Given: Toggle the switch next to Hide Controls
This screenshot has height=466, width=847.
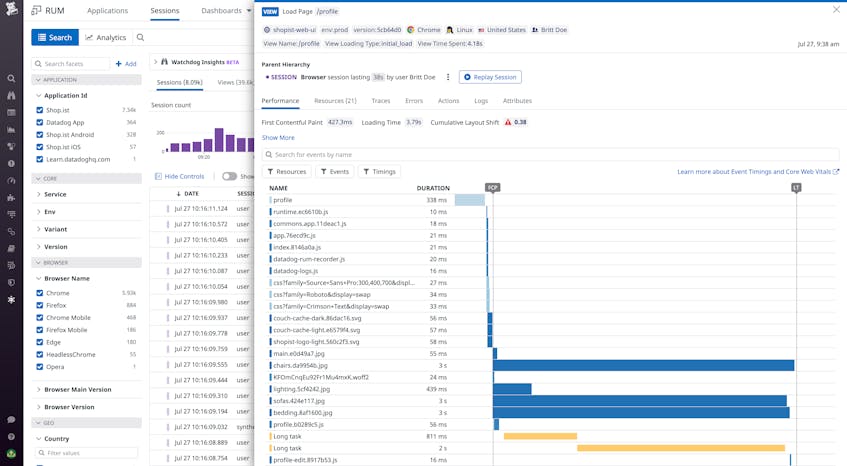Looking at the screenshot, I should 230,176.
